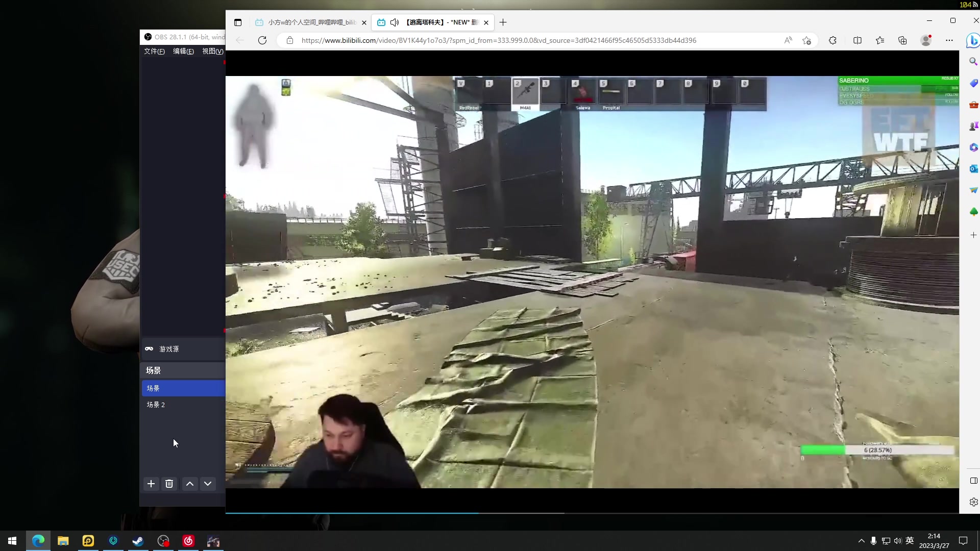
Task: Hide the Edge sidebar
Action: (973, 481)
